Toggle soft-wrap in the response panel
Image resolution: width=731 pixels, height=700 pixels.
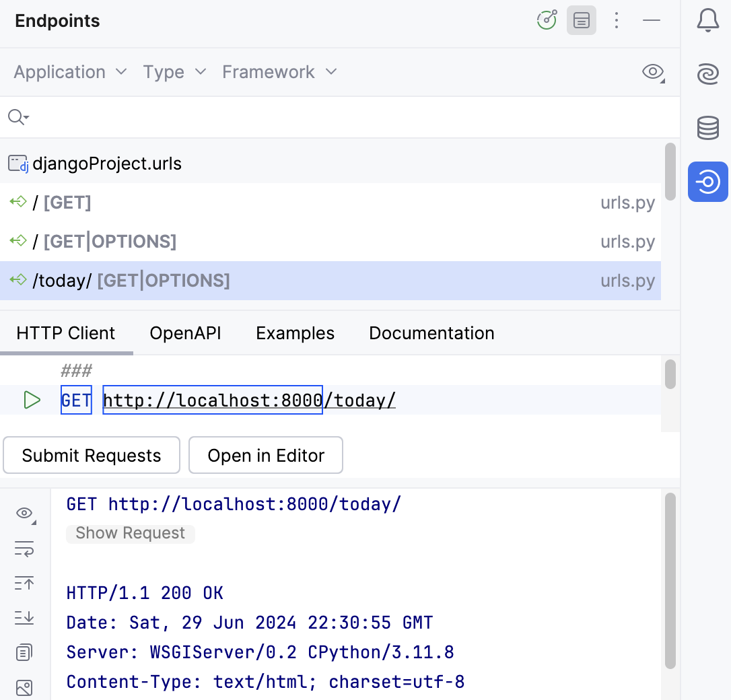(x=24, y=549)
